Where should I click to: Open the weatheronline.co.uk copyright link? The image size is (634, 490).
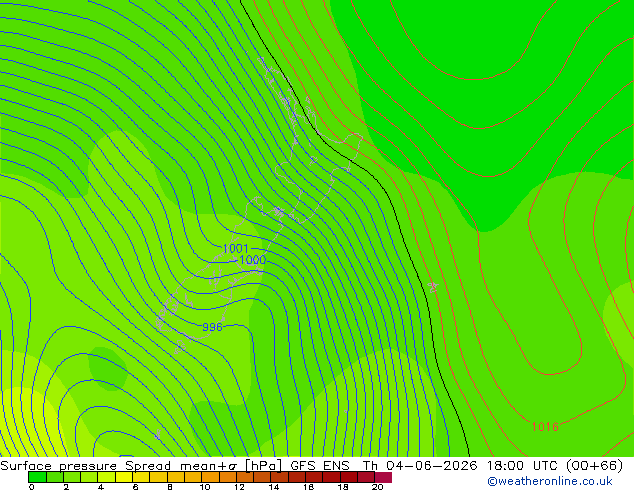click(x=550, y=481)
